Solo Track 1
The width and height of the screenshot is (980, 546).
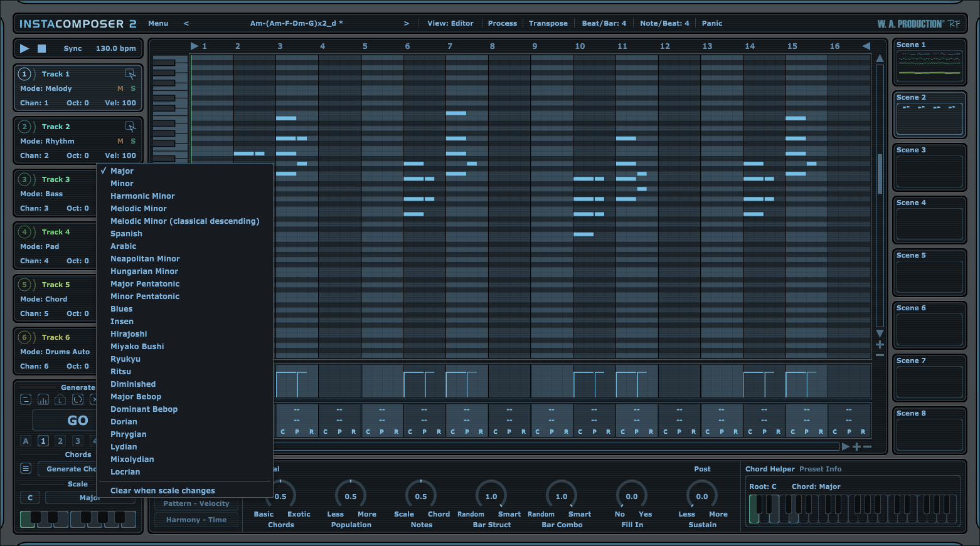133,88
